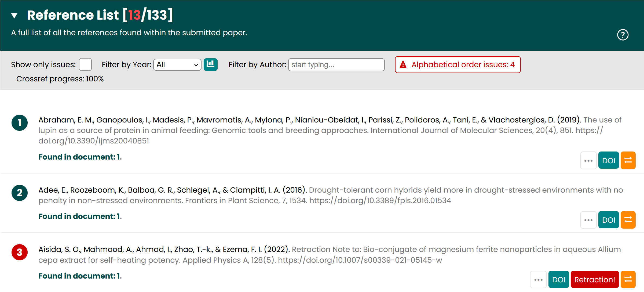Select the Crossref progress: 100% text
Viewport: 644px width, 292px height.
click(x=60, y=79)
